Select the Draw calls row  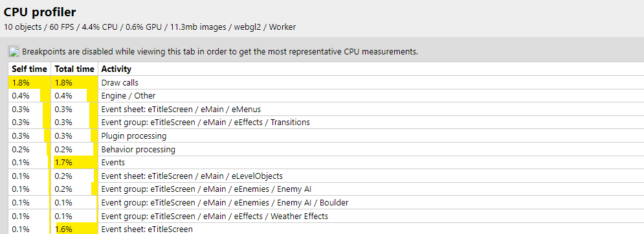[x=326, y=83]
